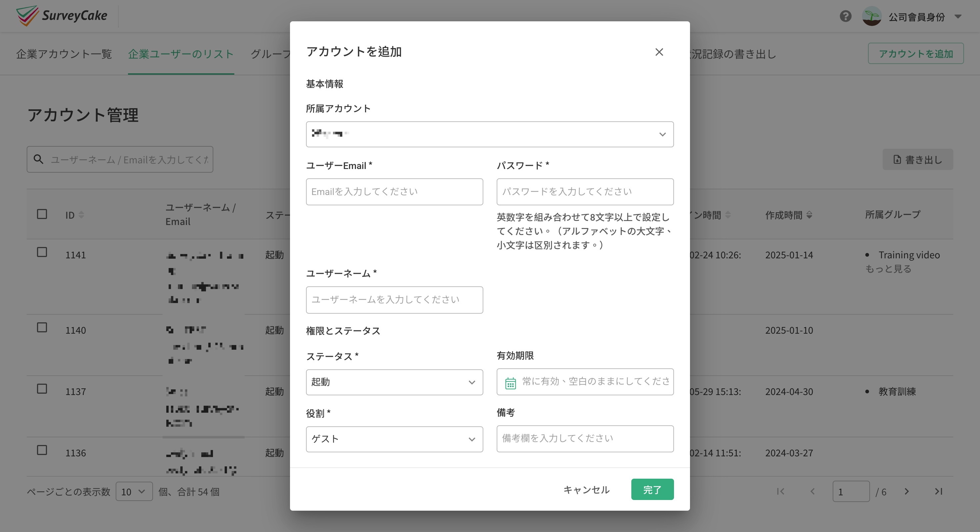Open the 況記録の書き出し tab
The width and height of the screenshot is (980, 532).
pyautogui.click(x=733, y=54)
